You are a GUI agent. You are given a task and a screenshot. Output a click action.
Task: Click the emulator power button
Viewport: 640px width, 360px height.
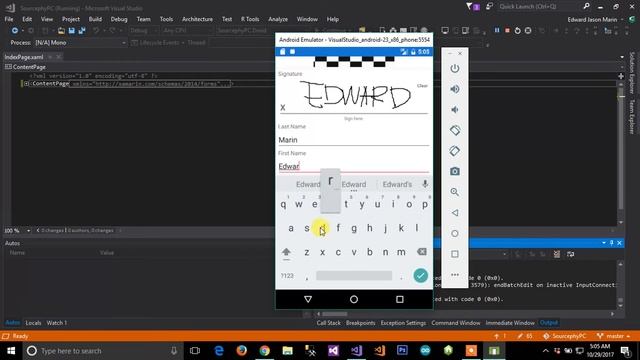(x=455, y=68)
